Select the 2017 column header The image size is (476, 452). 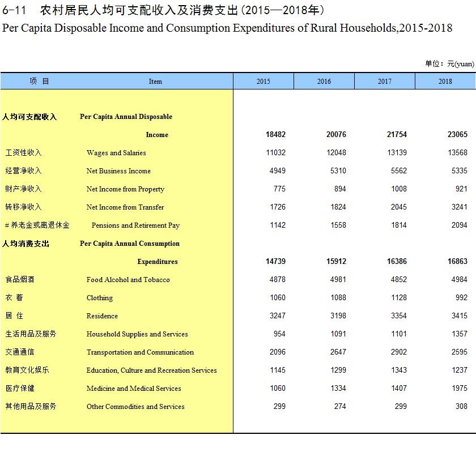384,82
